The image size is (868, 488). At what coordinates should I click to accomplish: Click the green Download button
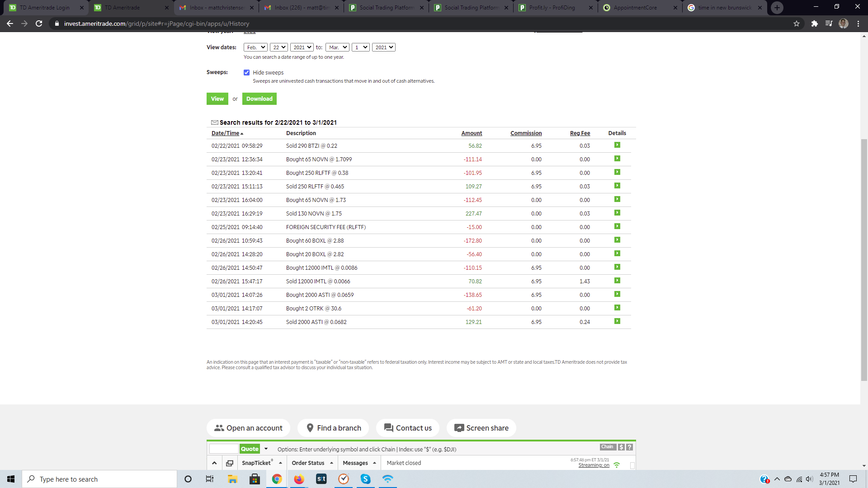259,99
